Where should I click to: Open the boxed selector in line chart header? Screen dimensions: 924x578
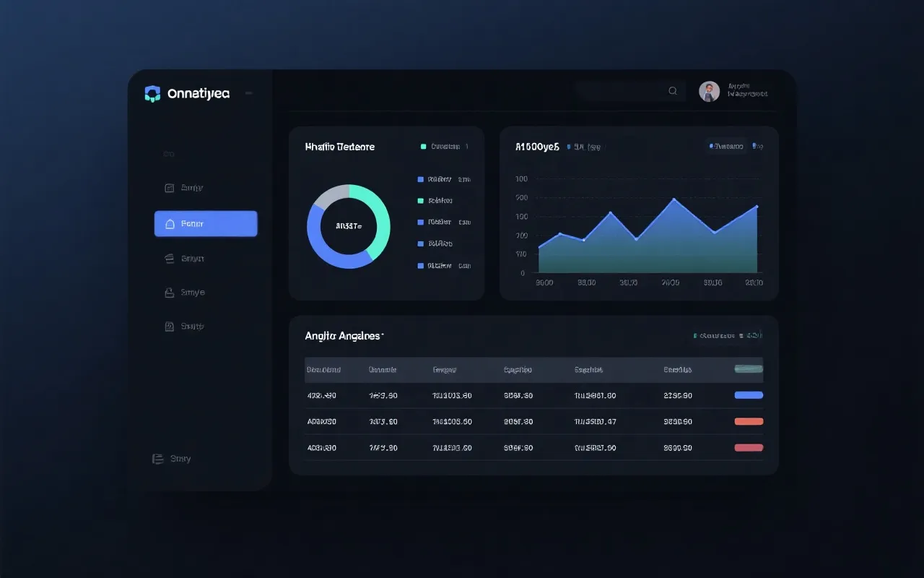(726, 147)
